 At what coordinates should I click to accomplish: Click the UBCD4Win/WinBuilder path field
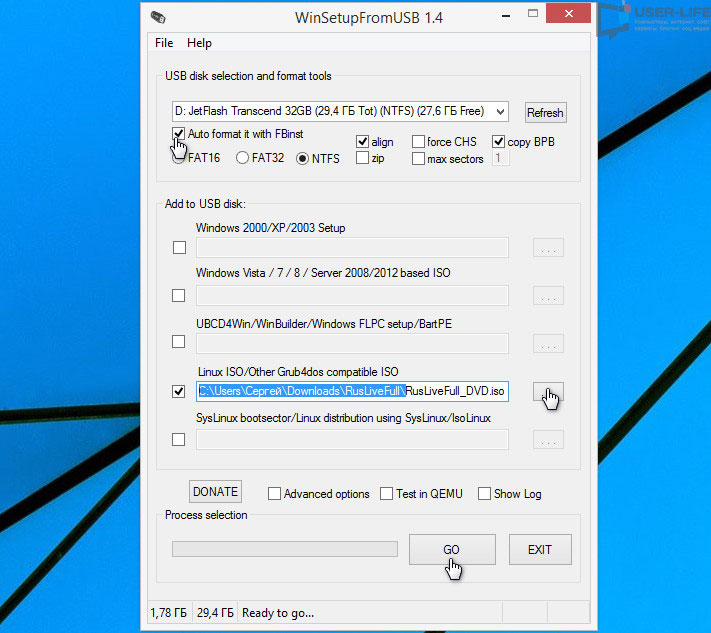[x=352, y=344]
